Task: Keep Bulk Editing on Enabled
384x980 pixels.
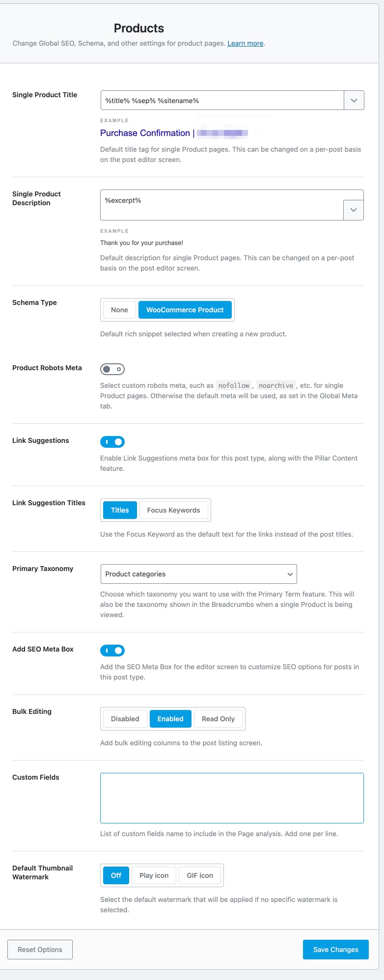Action: coord(170,718)
